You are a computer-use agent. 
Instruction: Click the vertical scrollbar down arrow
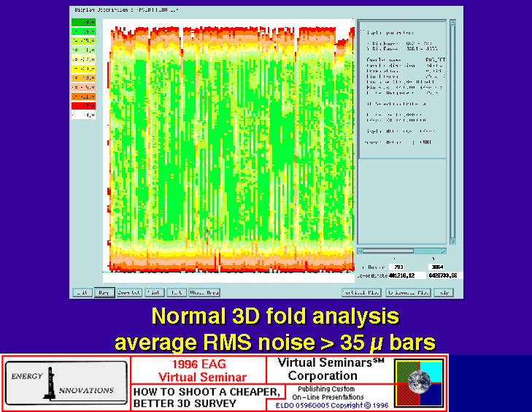click(x=452, y=241)
